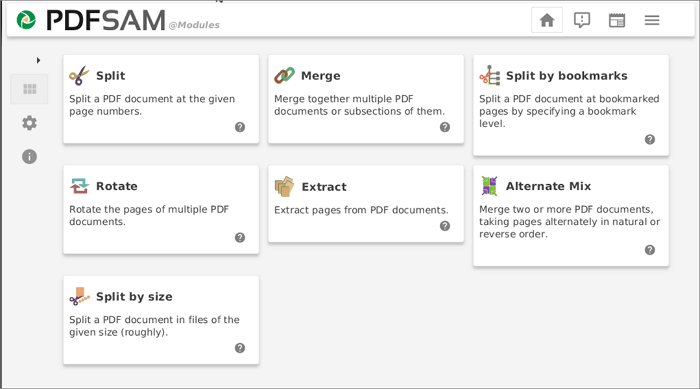This screenshot has width=700, height=389.
Task: Click the Split by bookmarks tree-scissors icon
Action: click(x=490, y=75)
